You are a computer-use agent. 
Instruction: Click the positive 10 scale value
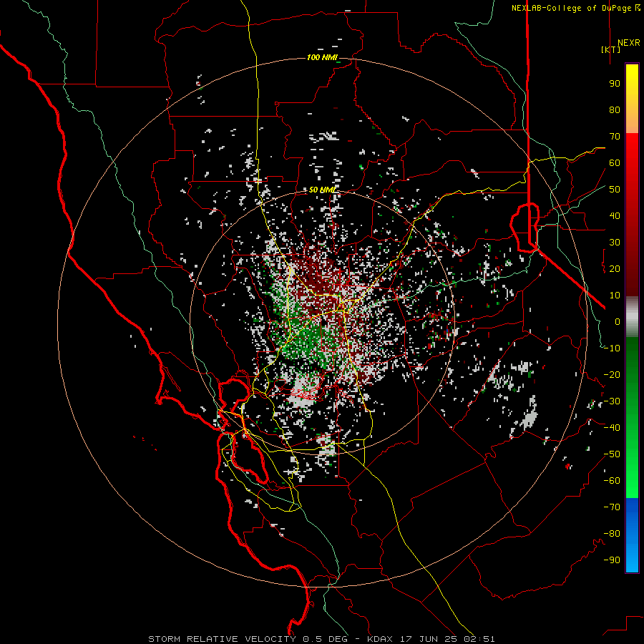click(615, 296)
